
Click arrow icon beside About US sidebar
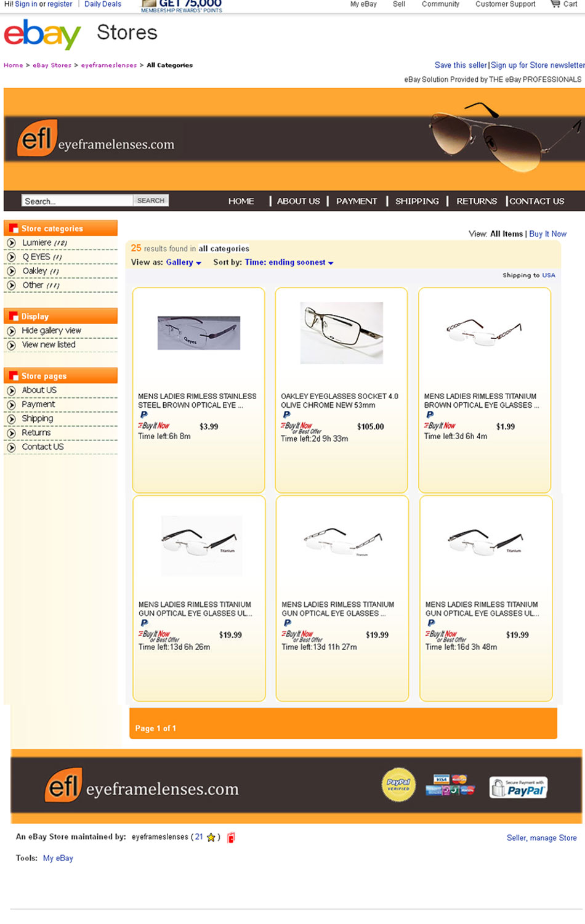point(11,391)
